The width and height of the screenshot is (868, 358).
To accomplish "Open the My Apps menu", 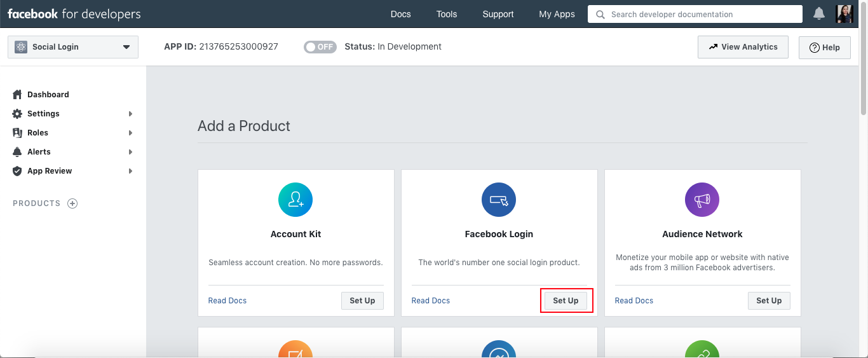I will click(x=557, y=14).
